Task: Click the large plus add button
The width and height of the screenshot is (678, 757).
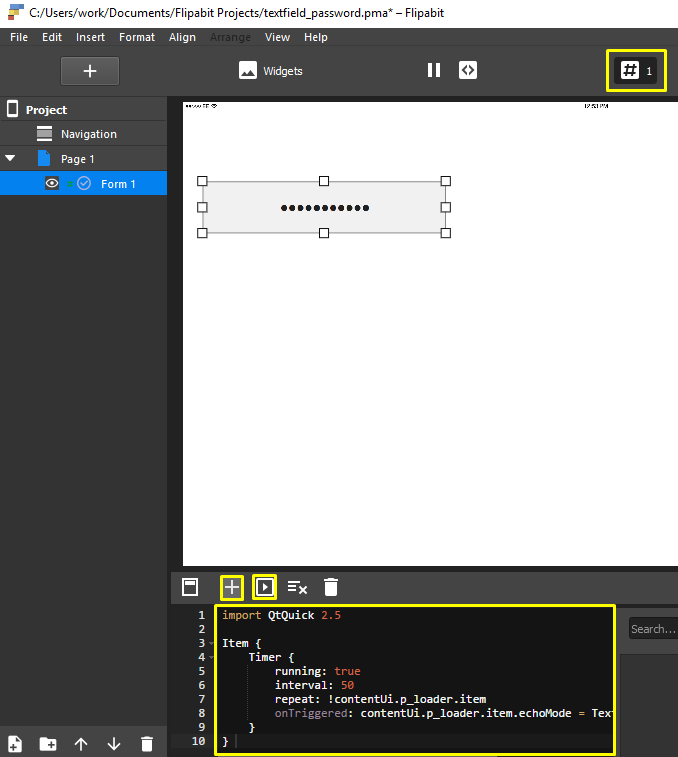Action: pos(90,71)
